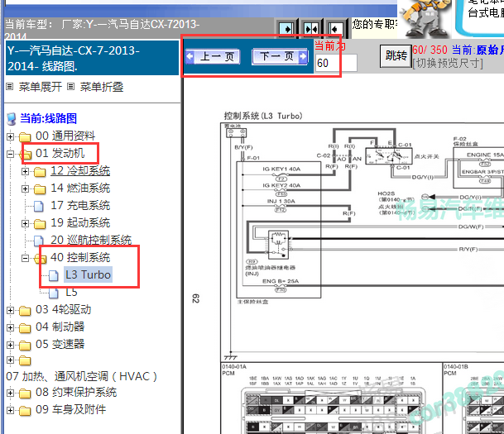The height and width of the screenshot is (434, 504).
Task: Expand the node above 07 加热、通风机空调
Action: (x=10, y=360)
